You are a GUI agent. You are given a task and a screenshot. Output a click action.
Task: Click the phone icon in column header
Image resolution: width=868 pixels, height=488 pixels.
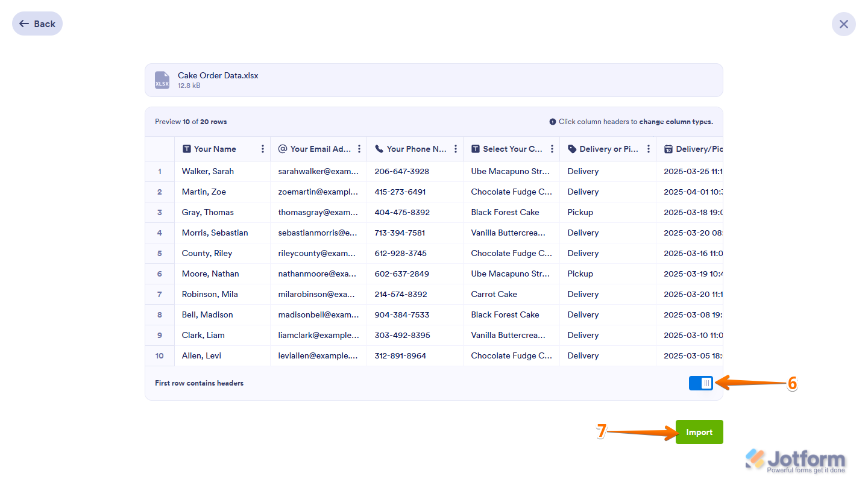click(379, 149)
